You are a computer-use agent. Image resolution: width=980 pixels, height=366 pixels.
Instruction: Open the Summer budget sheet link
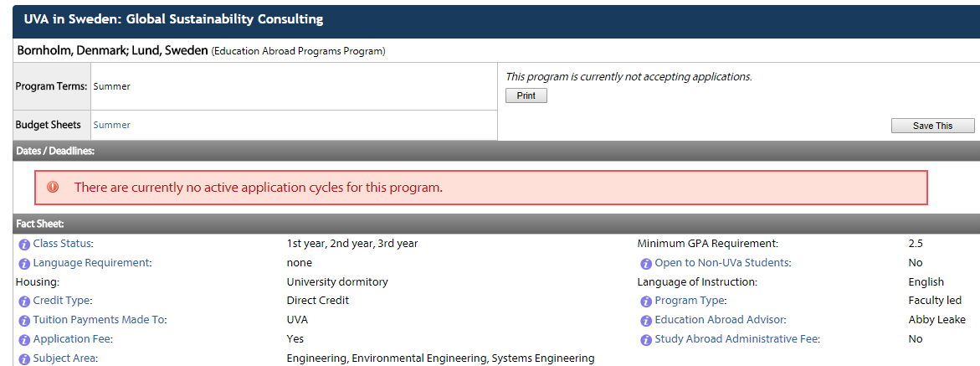point(111,125)
